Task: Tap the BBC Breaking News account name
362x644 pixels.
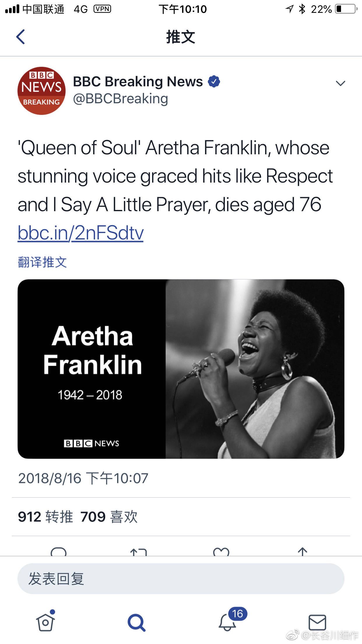Action: pyautogui.click(x=138, y=81)
